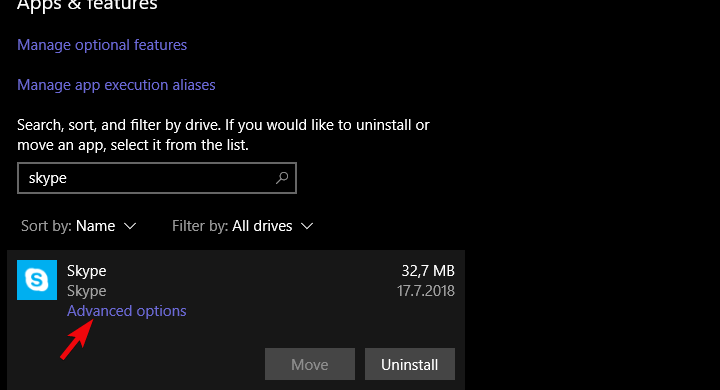Click the red arrow annotation
Image resolution: width=720 pixels, height=390 pixels.
pyautogui.click(x=77, y=339)
